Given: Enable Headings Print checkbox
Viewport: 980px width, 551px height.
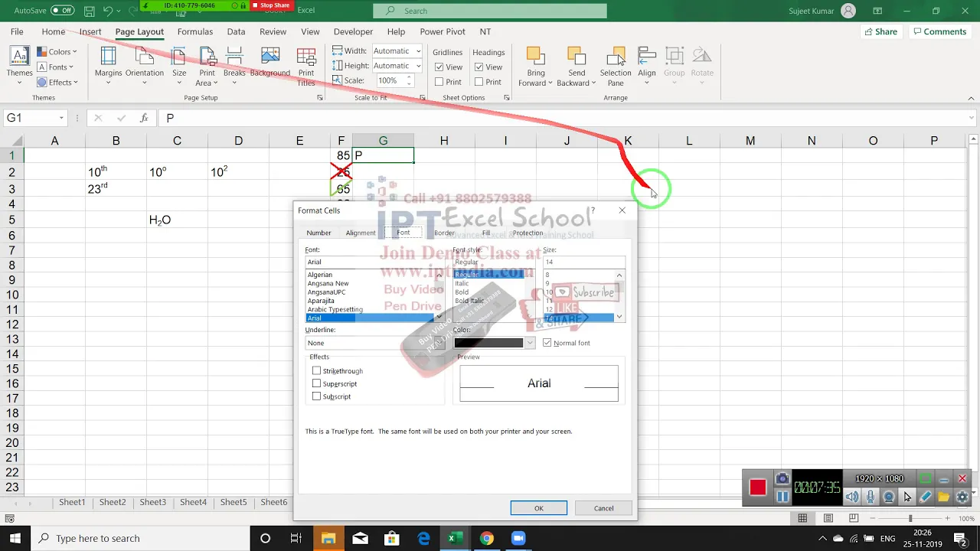Looking at the screenshot, I should coord(479,82).
